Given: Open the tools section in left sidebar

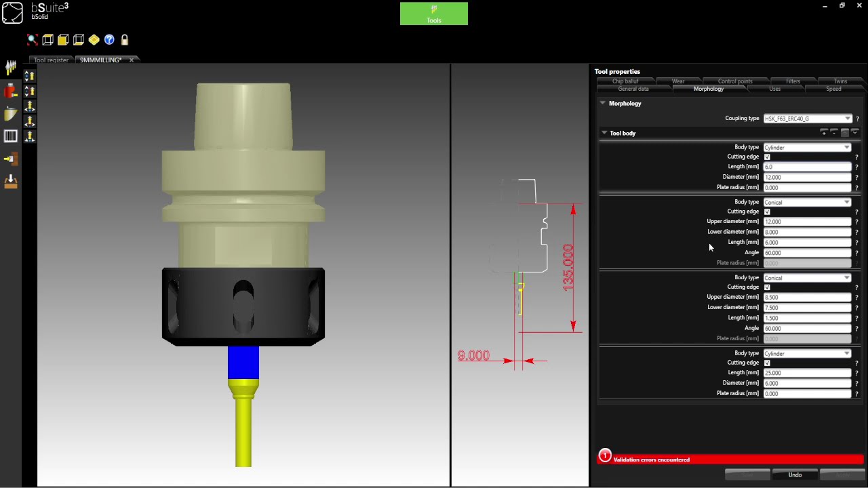Looking at the screenshot, I should tap(11, 68).
